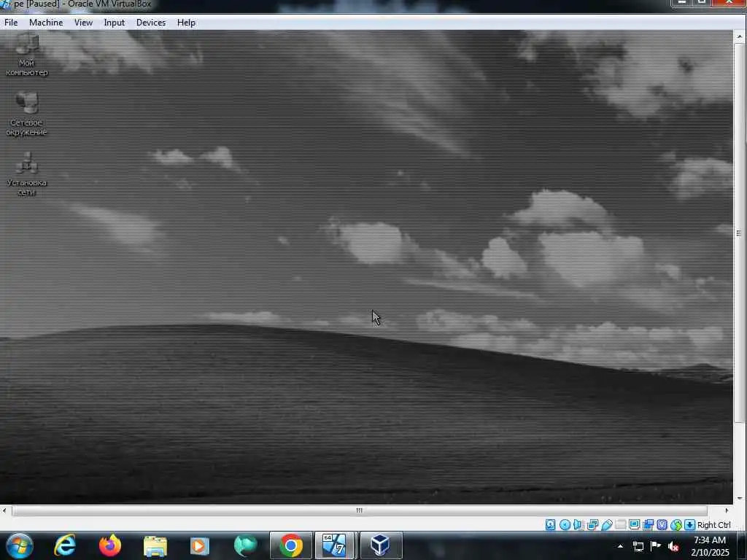Open the Action Center flag icon
The height and width of the screenshot is (560, 747).
pos(656,546)
